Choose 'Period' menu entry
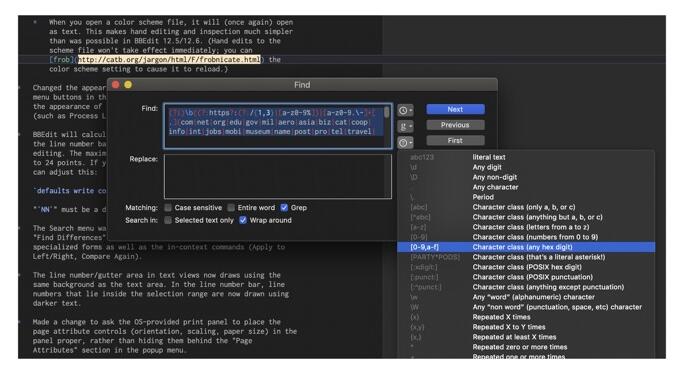Viewport: 693px width, 386px height. (x=526, y=197)
